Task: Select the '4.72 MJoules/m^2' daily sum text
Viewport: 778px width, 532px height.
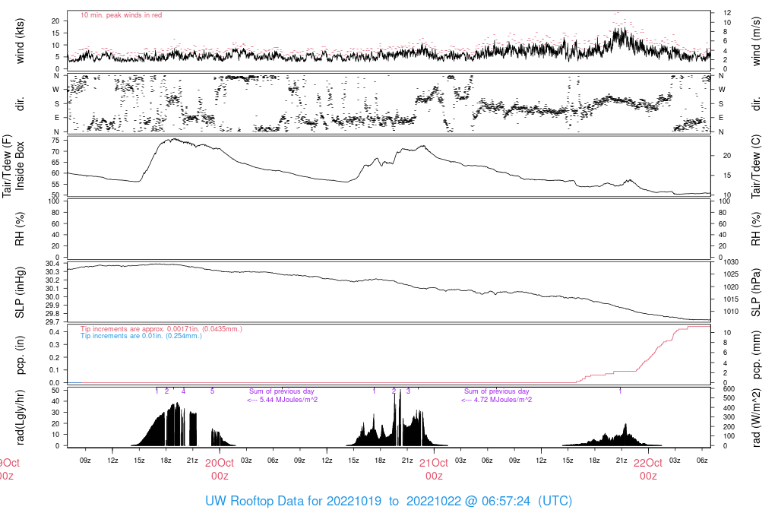Action: (497, 400)
